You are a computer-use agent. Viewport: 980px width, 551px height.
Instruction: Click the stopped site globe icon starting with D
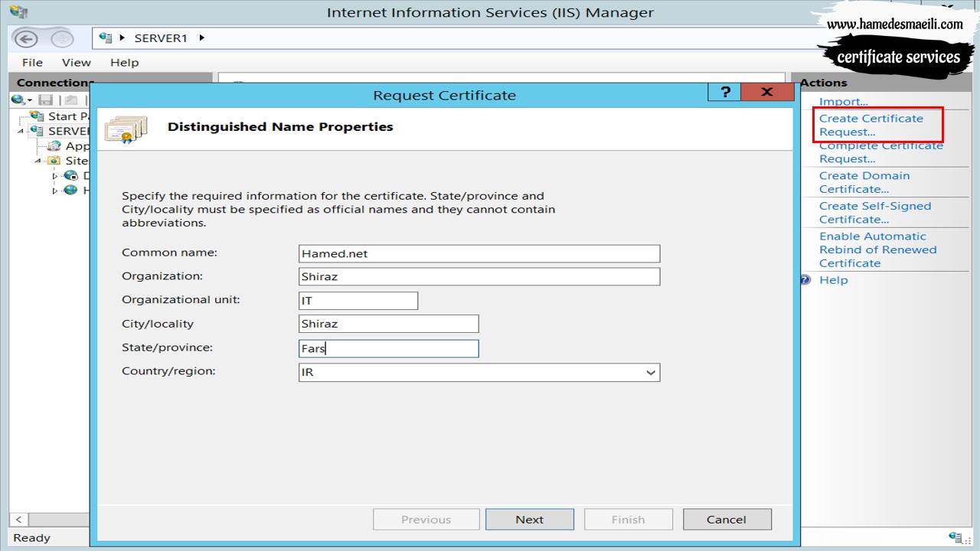[x=70, y=175]
